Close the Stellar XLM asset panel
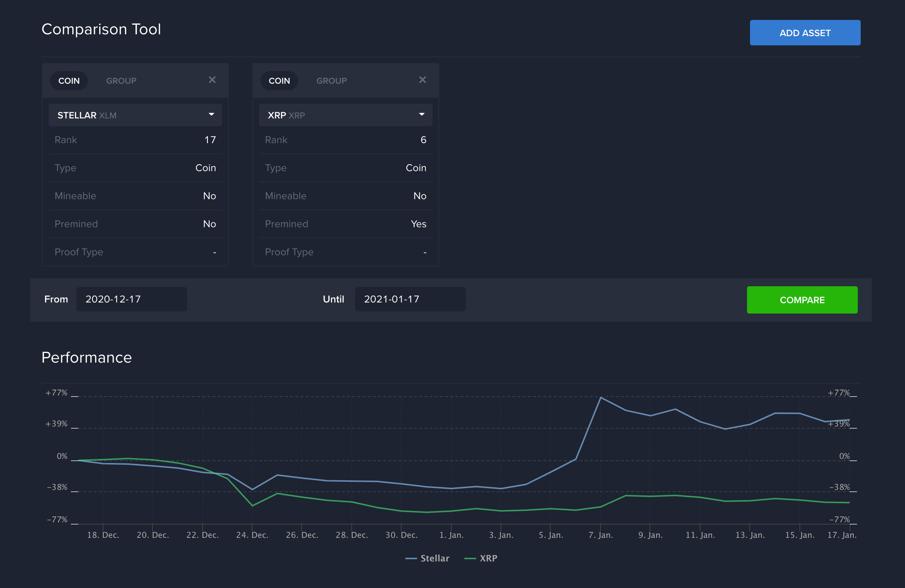Image resolution: width=905 pixels, height=588 pixels. click(212, 80)
